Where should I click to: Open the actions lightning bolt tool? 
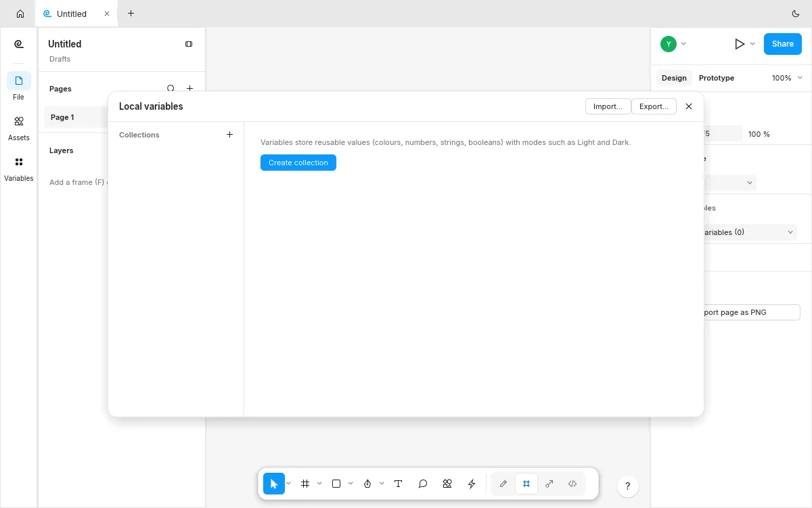pos(472,484)
